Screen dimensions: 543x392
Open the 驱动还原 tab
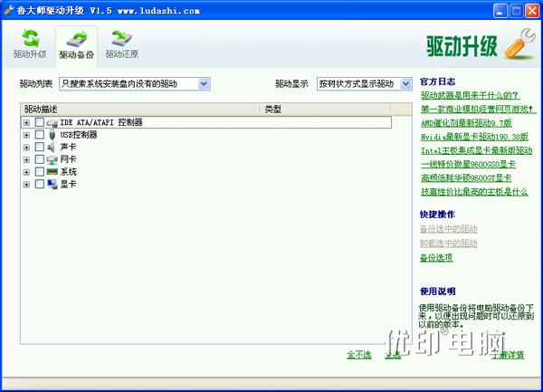pos(122,45)
